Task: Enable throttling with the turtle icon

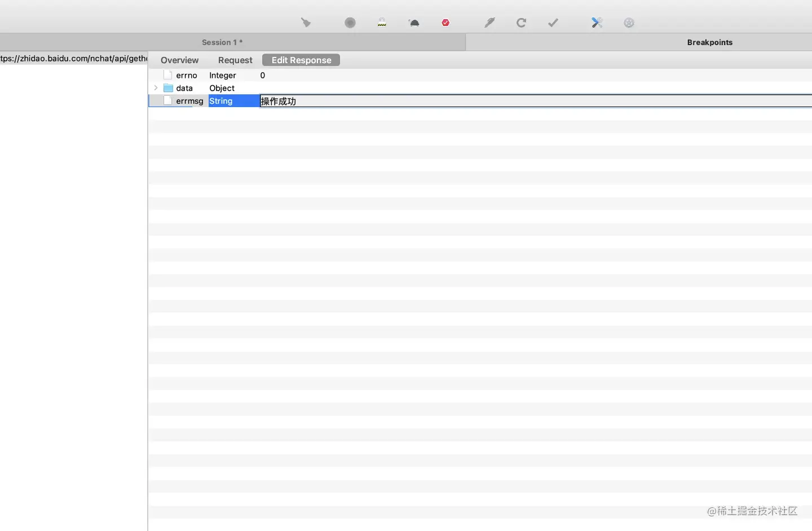Action: pos(414,23)
